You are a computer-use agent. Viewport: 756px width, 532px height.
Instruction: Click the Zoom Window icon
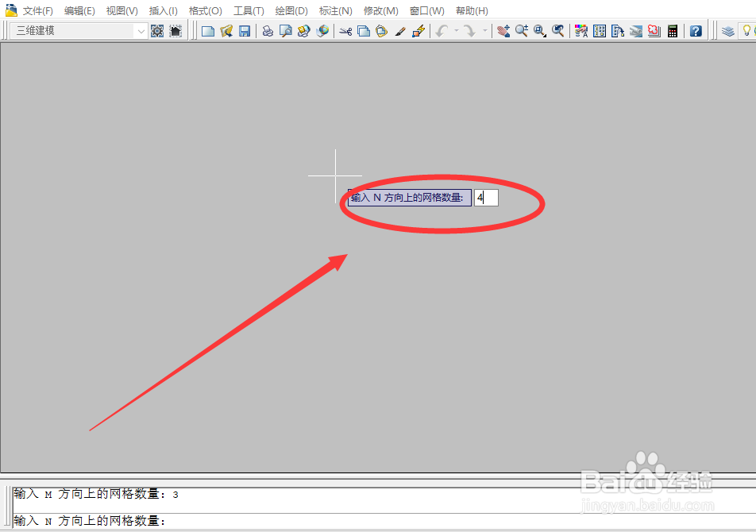point(540,31)
